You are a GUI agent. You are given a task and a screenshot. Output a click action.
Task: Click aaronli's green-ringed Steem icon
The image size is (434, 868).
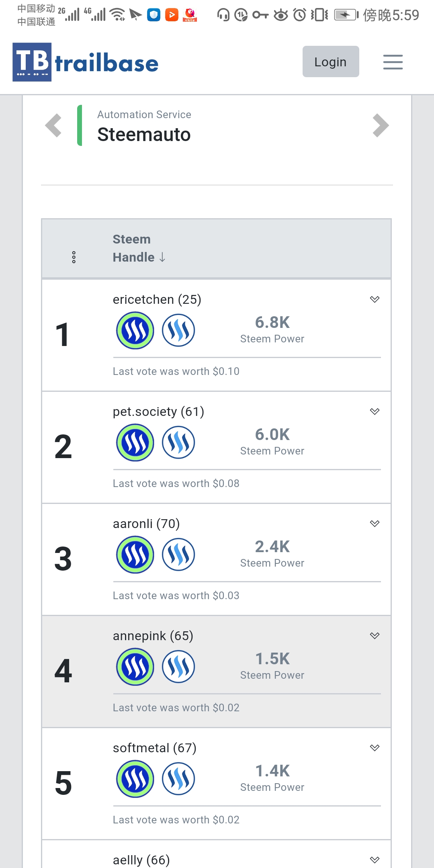point(135,555)
